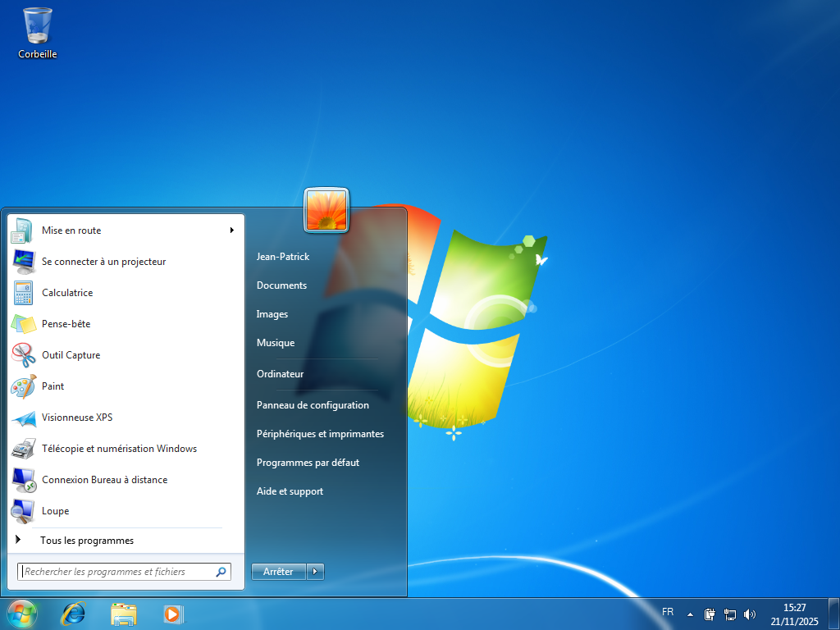Open Windows Media Player from taskbar
The image size is (840, 630).
point(172,613)
